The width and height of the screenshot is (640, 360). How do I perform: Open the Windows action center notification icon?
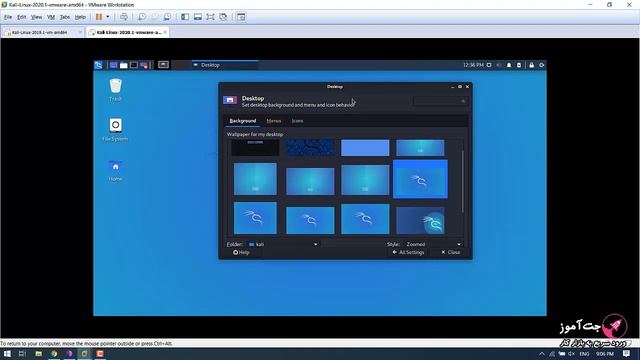(627, 354)
